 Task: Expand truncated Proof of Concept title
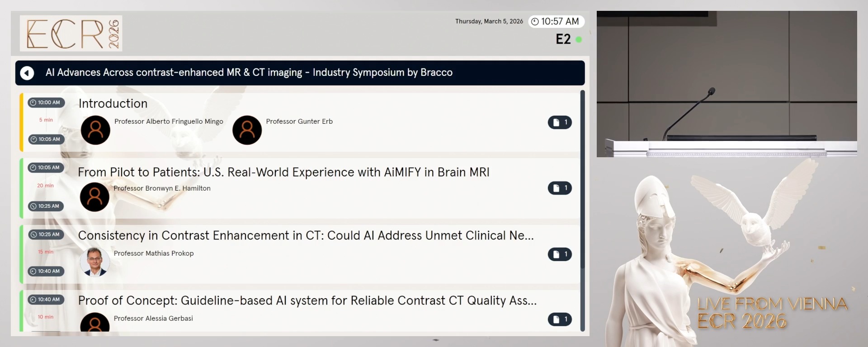click(x=307, y=300)
